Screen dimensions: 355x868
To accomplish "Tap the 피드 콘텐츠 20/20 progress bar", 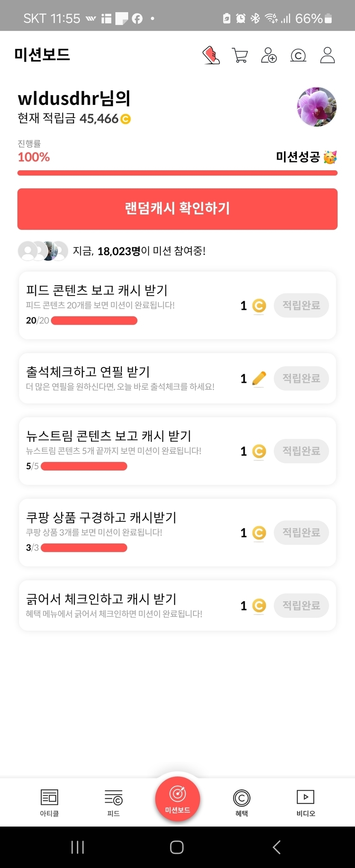I will tap(94, 320).
